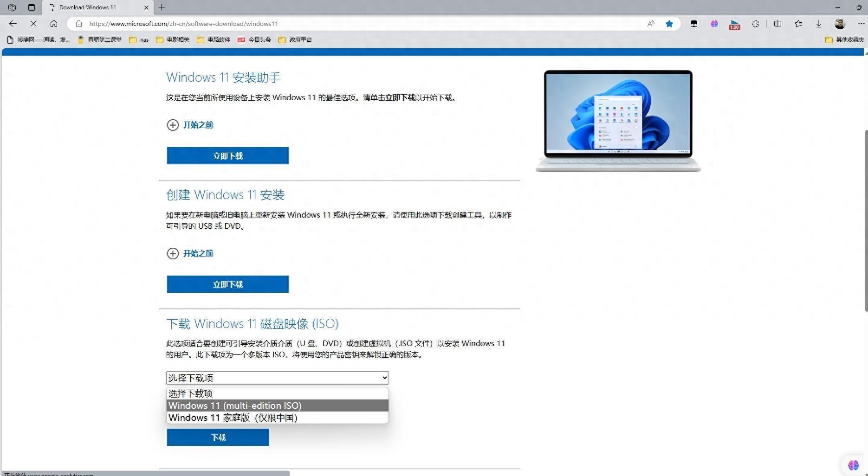868x476 pixels.
Task: Click the 下载 Windows 11 磁盘映像 (ISO) heading
Action: [x=253, y=323]
